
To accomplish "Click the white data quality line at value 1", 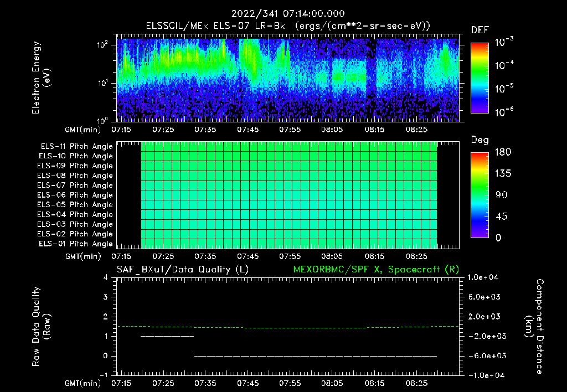I will coord(167,336).
